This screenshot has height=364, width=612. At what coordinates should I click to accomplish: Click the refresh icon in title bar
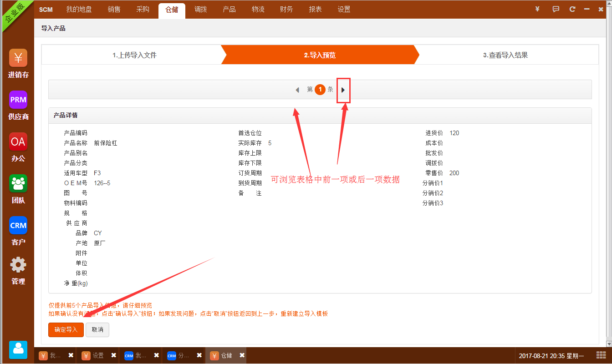[x=572, y=9]
